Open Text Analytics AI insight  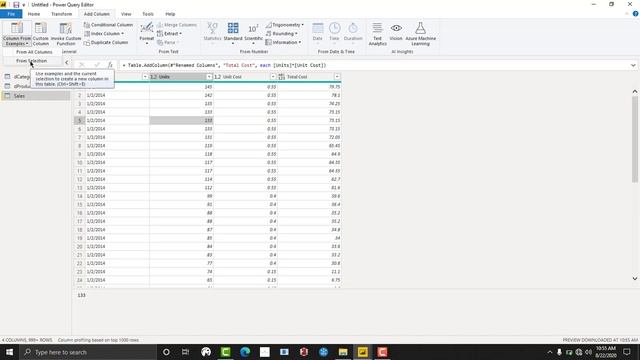point(378,33)
